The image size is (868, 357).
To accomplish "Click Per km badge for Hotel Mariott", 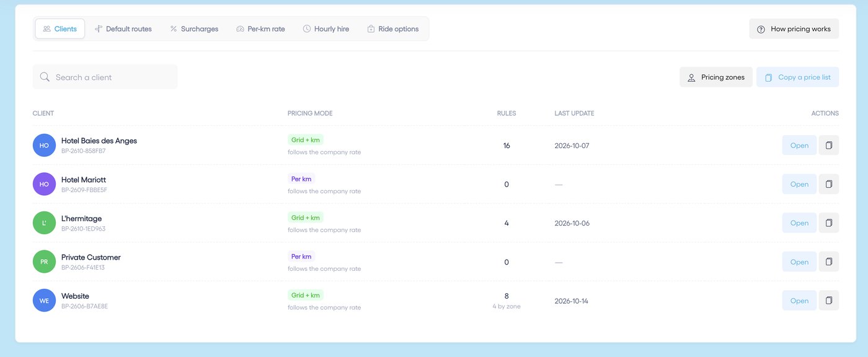I will tap(301, 178).
